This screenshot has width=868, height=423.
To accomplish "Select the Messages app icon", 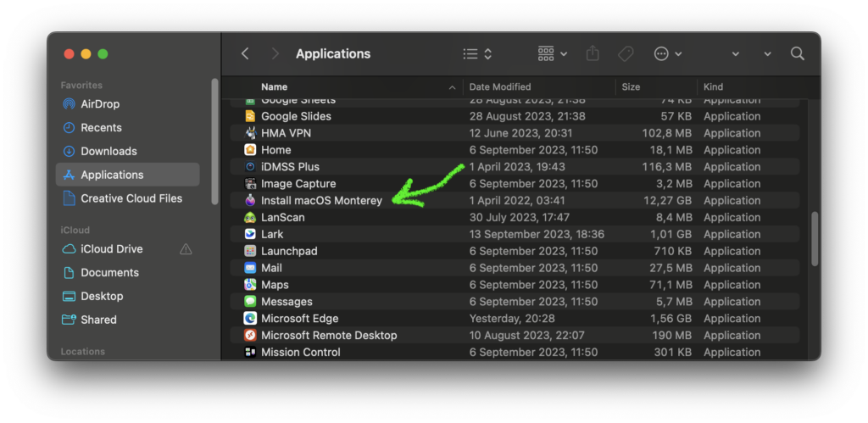I will [x=250, y=302].
